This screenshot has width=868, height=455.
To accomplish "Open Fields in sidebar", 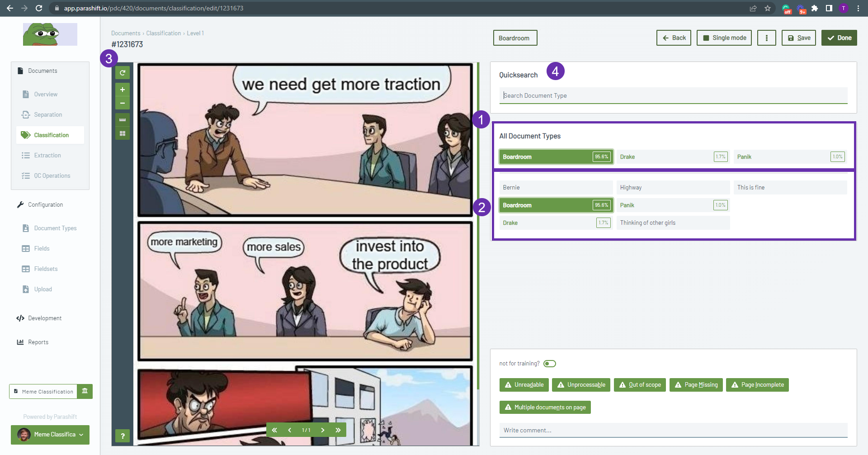I will (x=42, y=249).
